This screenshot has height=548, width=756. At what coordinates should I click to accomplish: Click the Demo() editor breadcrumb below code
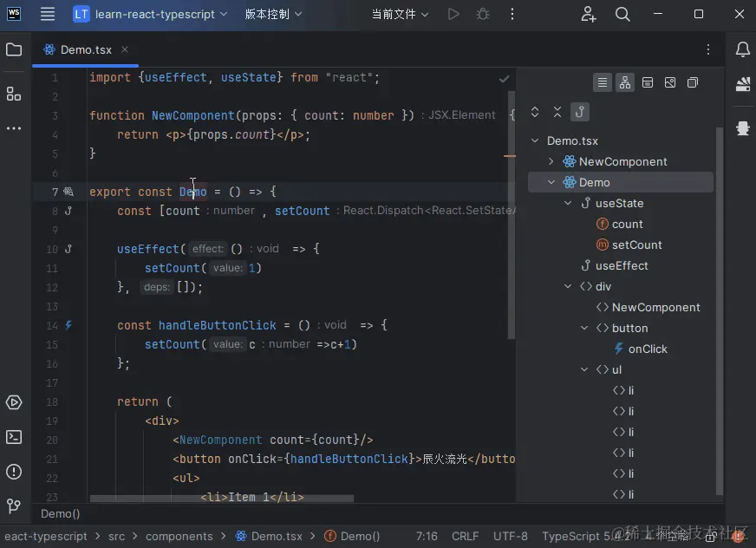click(x=61, y=513)
